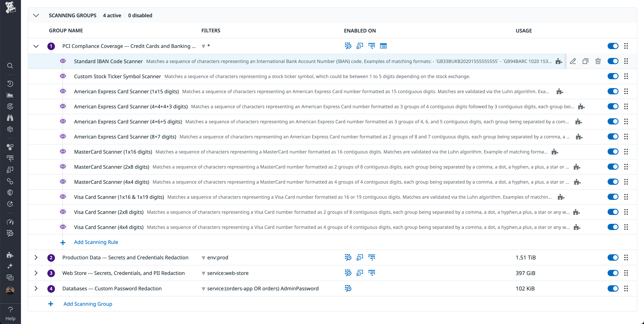Select the Sensitive Data Scanner icon in sidebar
644x324 pixels.
(10, 234)
